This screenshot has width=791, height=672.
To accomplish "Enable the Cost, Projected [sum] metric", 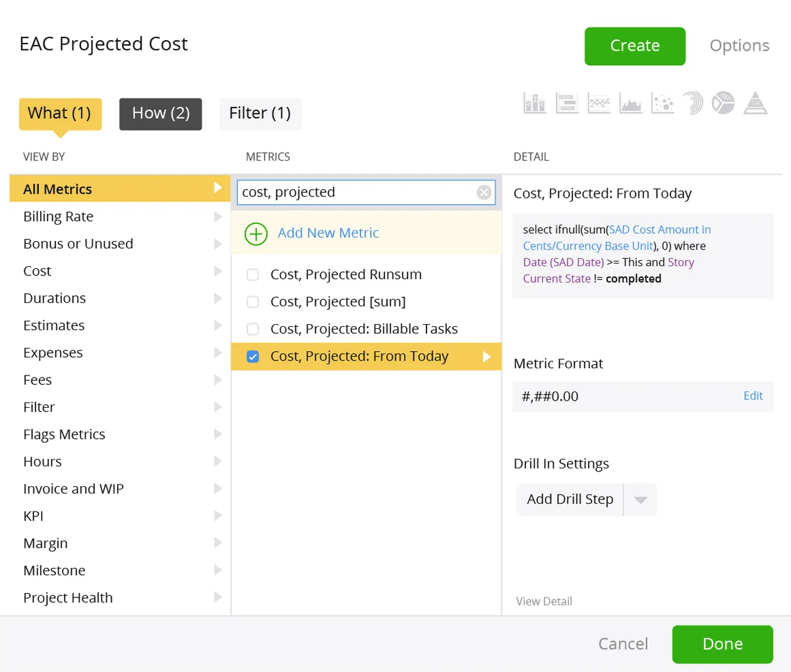I will (x=252, y=302).
